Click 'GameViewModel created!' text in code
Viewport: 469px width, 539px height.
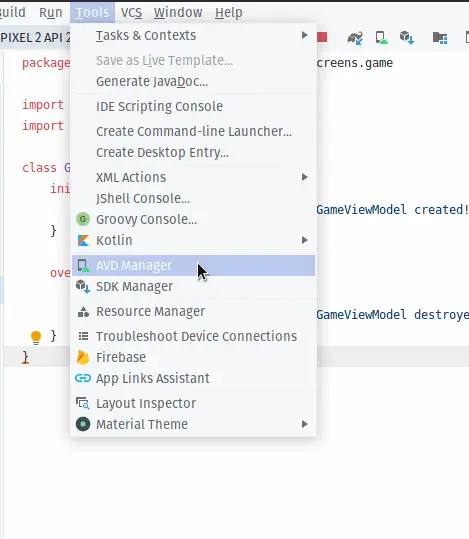392,210
